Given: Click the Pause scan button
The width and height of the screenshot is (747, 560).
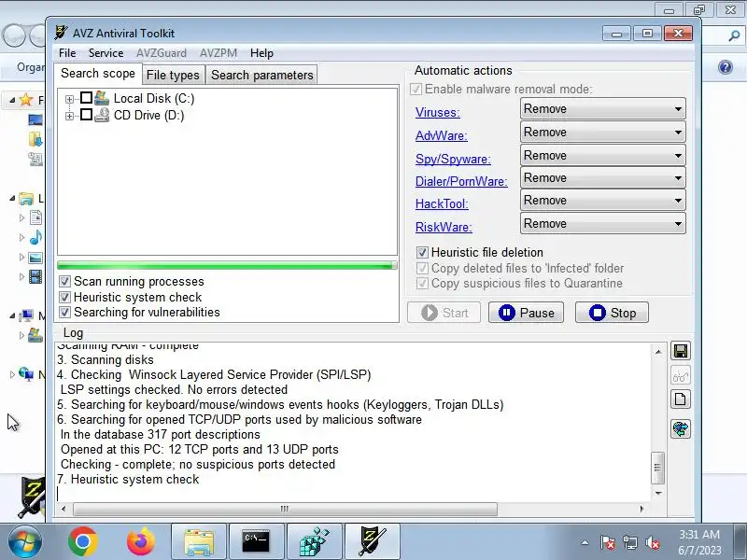Looking at the screenshot, I should pos(526,313).
